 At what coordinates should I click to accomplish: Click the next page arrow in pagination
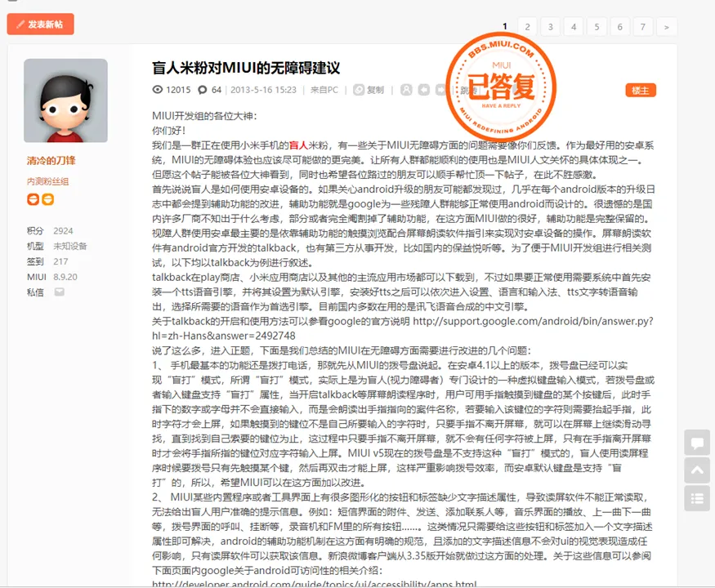pyautogui.click(x=667, y=27)
